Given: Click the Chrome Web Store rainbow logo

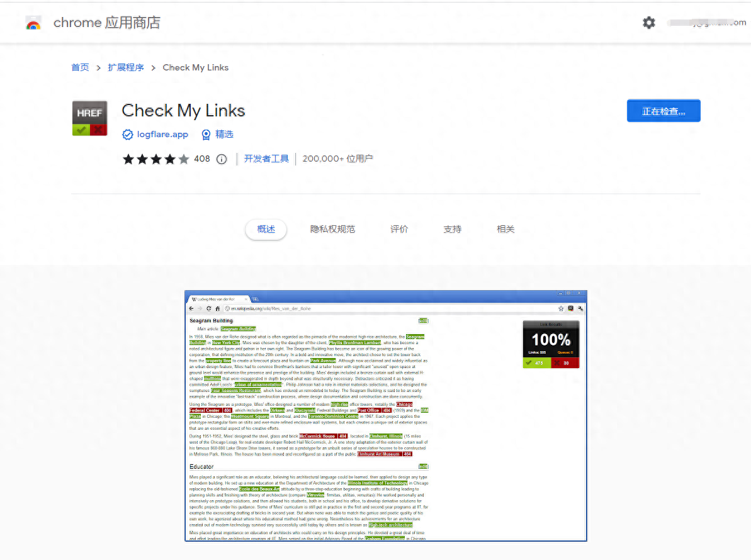Looking at the screenshot, I should coord(33,23).
